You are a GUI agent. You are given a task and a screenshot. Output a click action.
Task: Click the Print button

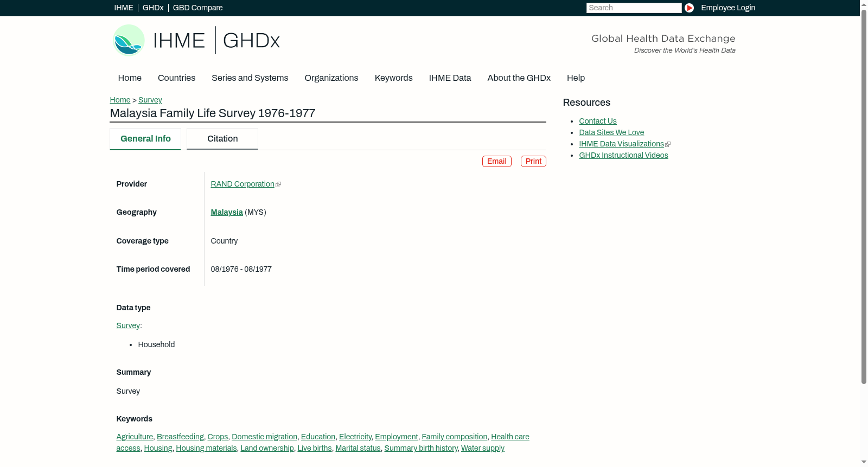[533, 161]
